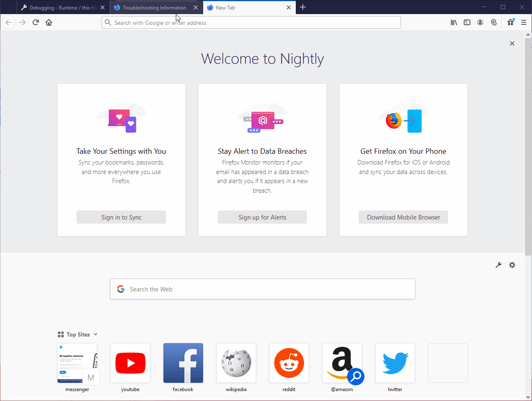Viewport: 532px width, 401px height.
Task: Click the Top Sites grid icon
Action: 61,334
